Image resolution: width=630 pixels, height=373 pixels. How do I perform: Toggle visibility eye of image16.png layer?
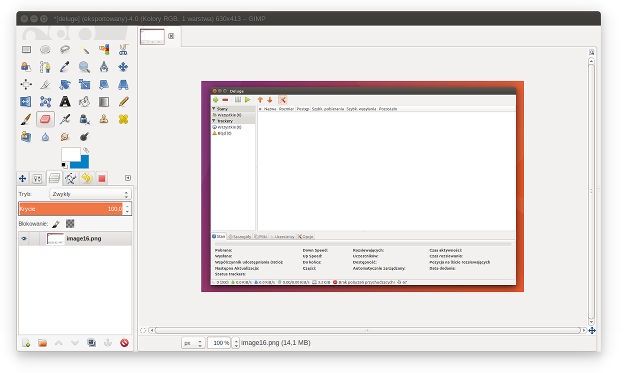[x=24, y=238]
